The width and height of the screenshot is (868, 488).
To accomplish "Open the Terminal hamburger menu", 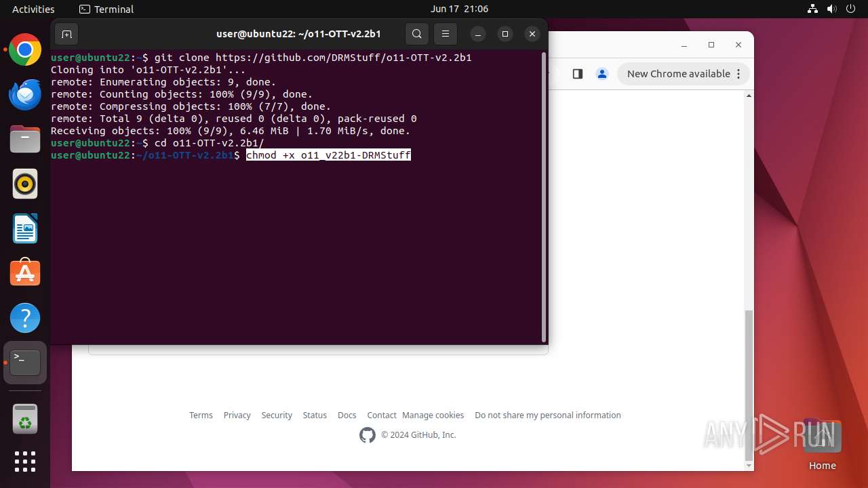I will pos(446,34).
